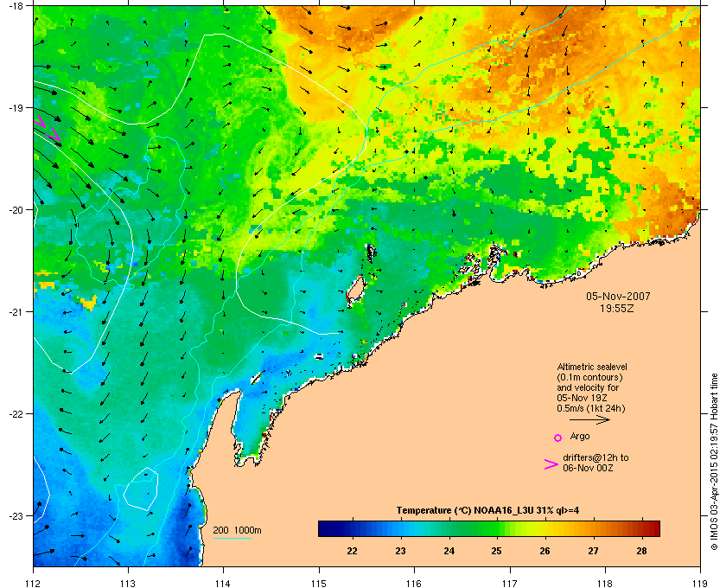The height and width of the screenshot is (588, 726).
Task: Click the Temperature NOAA16_L3U colorbar title
Action: 487,511
